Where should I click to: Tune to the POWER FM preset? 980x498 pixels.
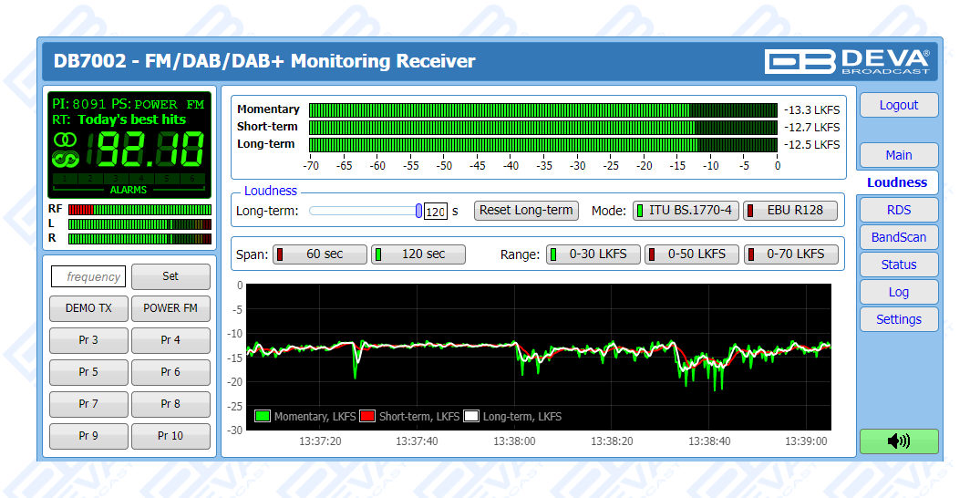click(x=170, y=308)
